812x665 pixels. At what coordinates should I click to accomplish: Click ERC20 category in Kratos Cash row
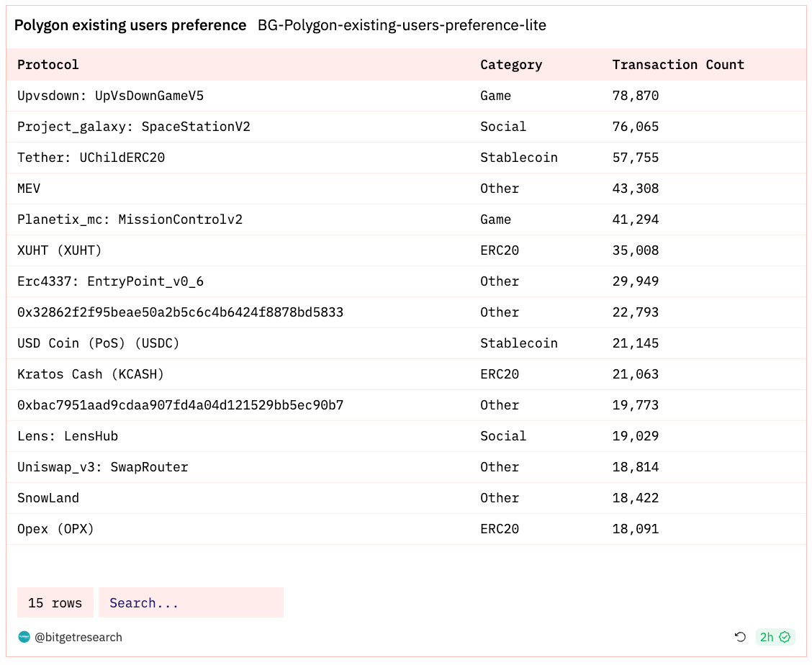click(500, 374)
